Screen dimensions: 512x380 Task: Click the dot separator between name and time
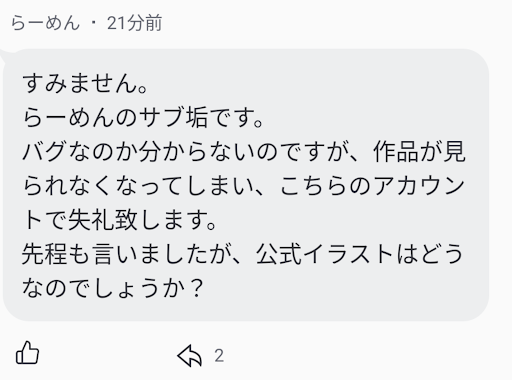click(94, 24)
